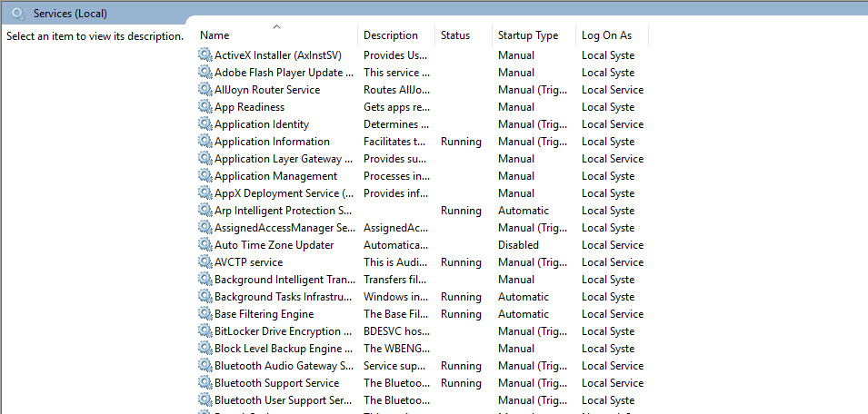The width and height of the screenshot is (868, 414).
Task: Click the gear icon beside ActiveX Installer service
Action: [205, 55]
